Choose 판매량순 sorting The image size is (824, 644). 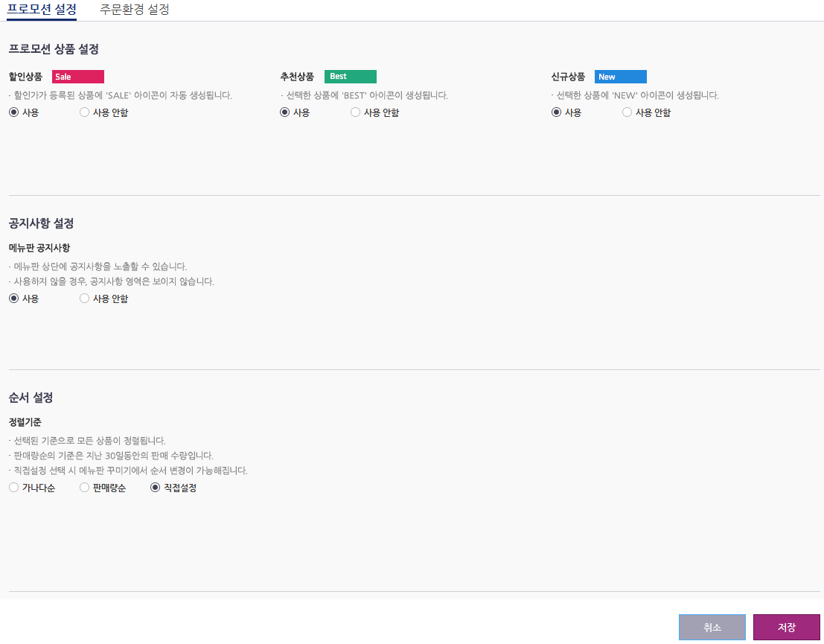[x=84, y=488]
